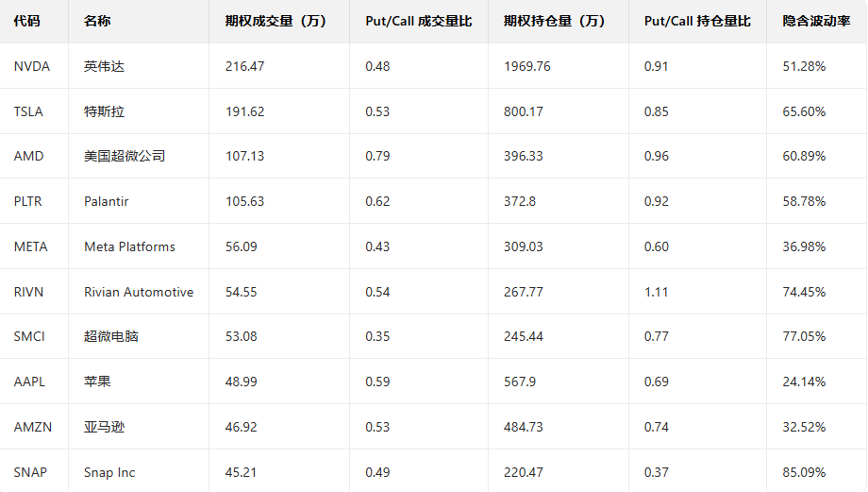
Task: Click NVDA's option volume value 216.47
Action: [245, 66]
